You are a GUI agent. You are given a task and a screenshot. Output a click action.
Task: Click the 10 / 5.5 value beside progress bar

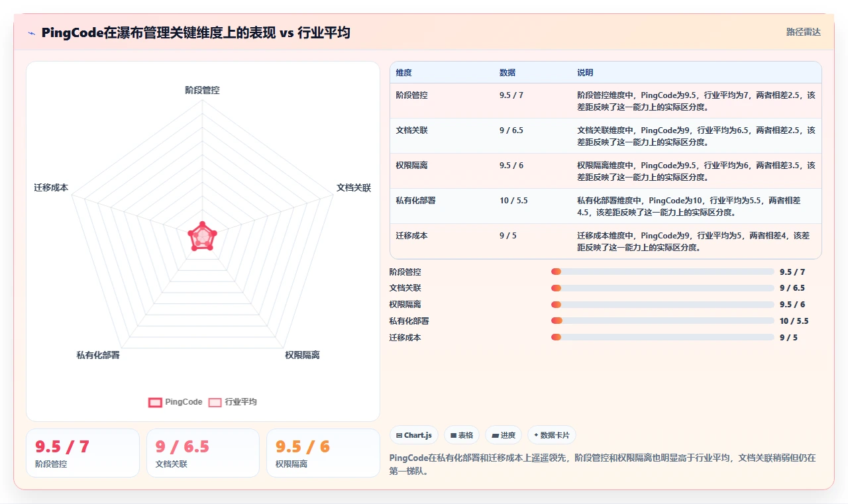tap(794, 321)
